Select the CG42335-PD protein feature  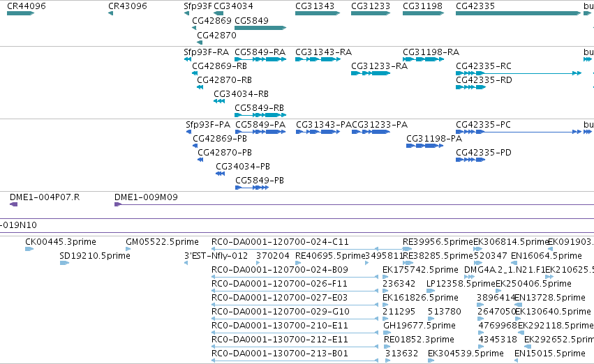pyautogui.click(x=470, y=160)
